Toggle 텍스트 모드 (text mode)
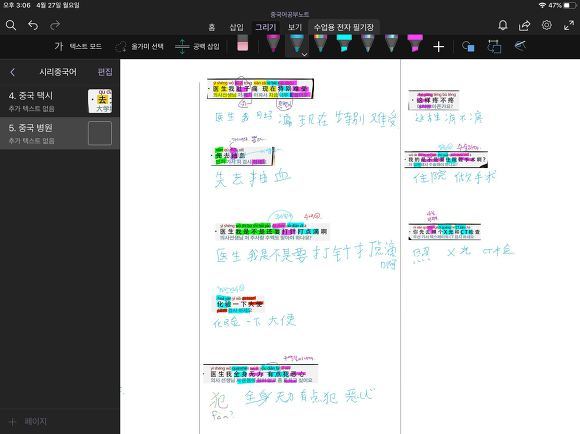This screenshot has width=580, height=434. point(78,47)
